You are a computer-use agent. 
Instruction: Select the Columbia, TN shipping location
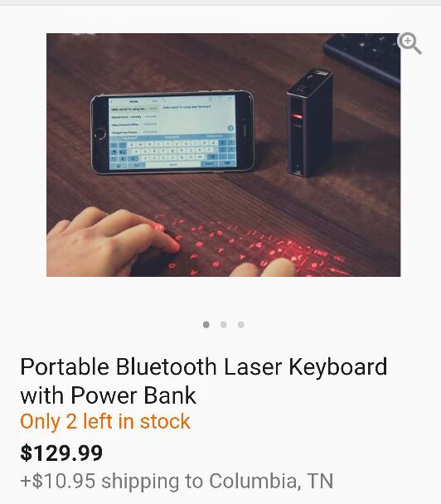pyautogui.click(x=271, y=481)
